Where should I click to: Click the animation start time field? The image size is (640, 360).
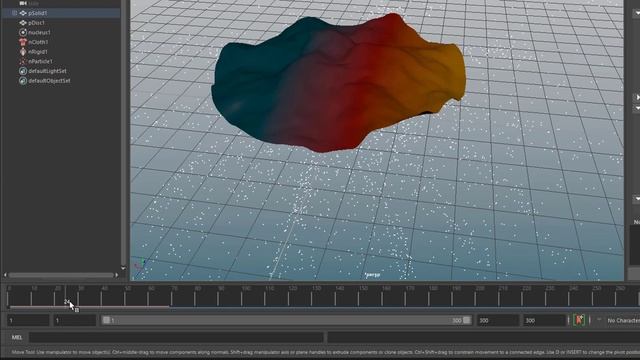click(28, 320)
